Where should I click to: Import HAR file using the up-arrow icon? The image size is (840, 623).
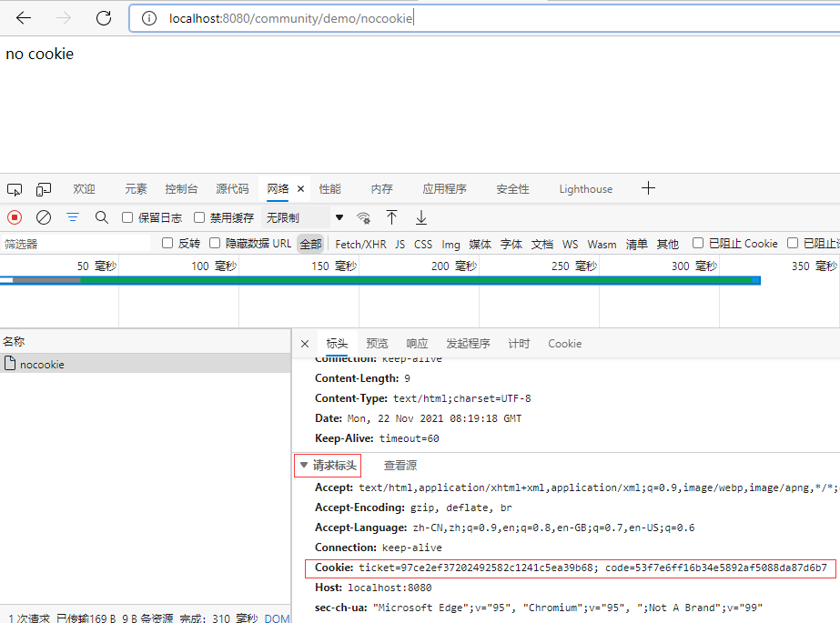click(391, 217)
